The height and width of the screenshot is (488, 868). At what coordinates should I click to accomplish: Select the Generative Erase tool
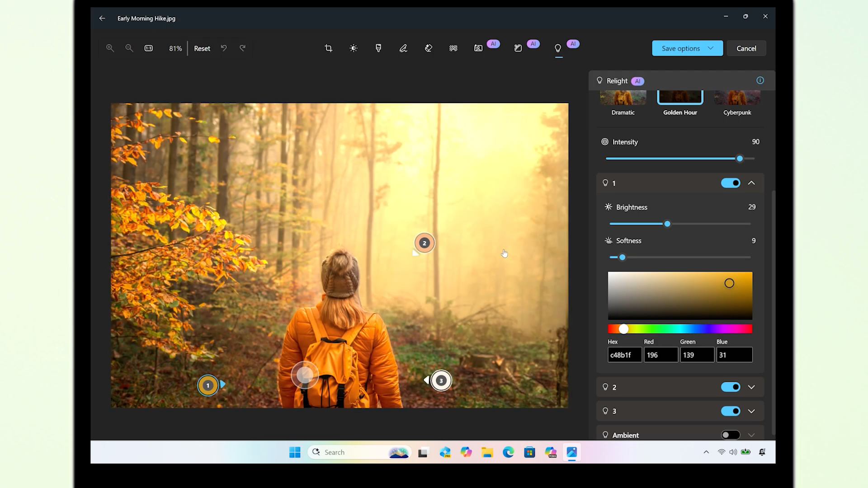(429, 48)
